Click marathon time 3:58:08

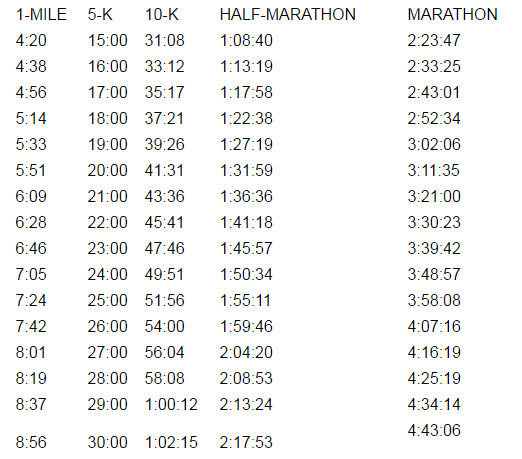point(434,301)
